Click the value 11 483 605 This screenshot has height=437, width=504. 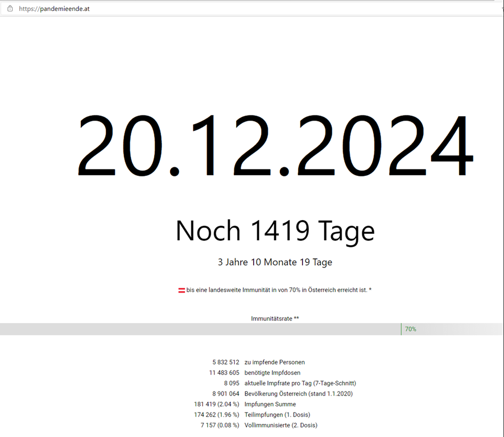pos(224,373)
